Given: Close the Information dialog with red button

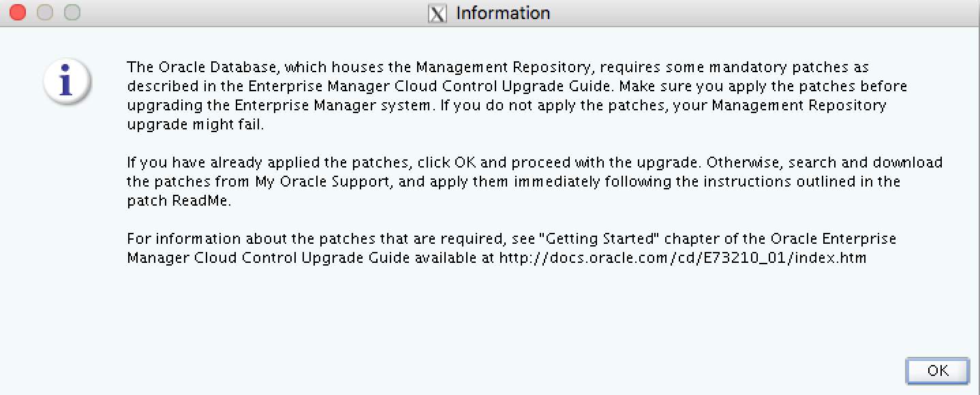Looking at the screenshot, I should (18, 13).
